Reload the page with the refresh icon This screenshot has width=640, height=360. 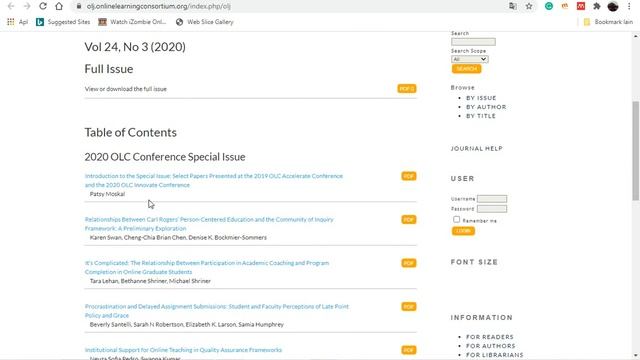pyautogui.click(x=43, y=6)
